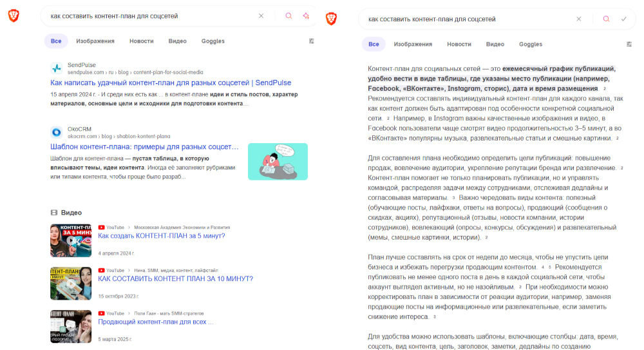This screenshot has width=644, height=350.
Task: Open video link Как создать КОНТЕНТ-ПЛАН за 5 минут
Action: pyautogui.click(x=162, y=236)
